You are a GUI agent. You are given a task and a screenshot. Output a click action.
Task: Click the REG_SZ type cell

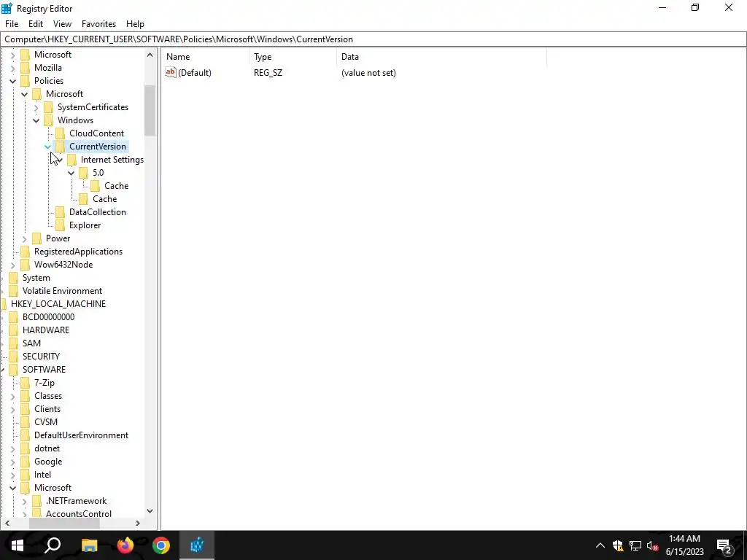[x=268, y=73]
